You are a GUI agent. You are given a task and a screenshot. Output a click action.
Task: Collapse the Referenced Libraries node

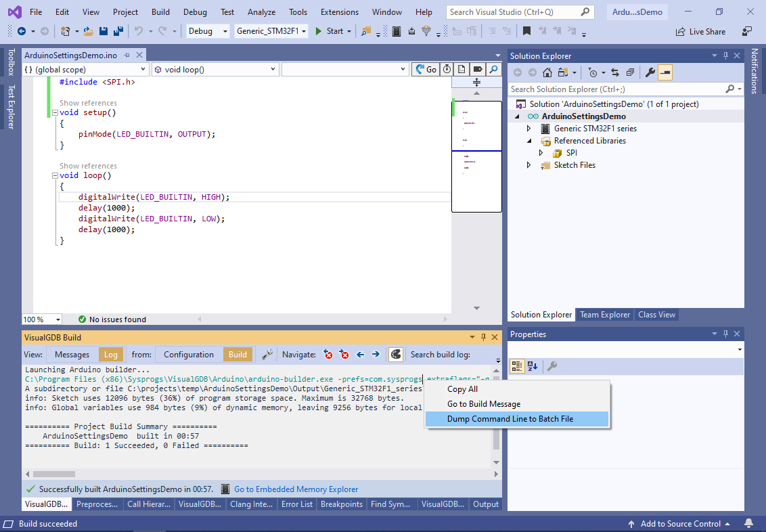(x=528, y=141)
